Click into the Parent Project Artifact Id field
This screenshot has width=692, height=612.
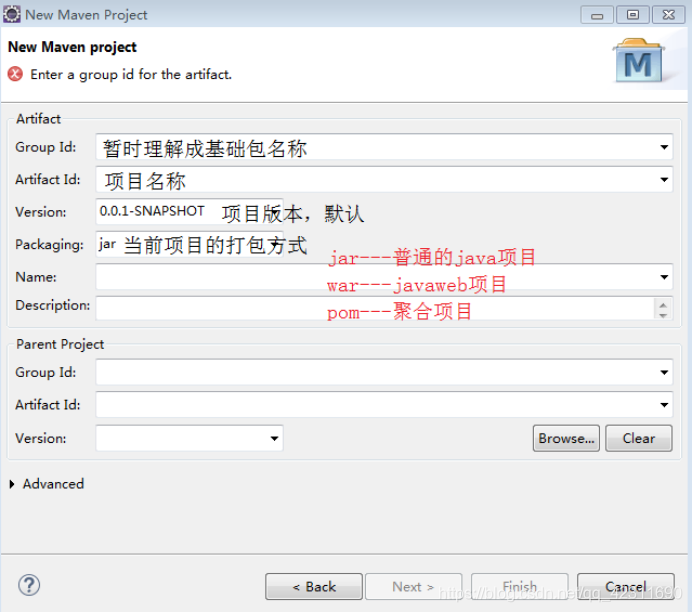[384, 405]
